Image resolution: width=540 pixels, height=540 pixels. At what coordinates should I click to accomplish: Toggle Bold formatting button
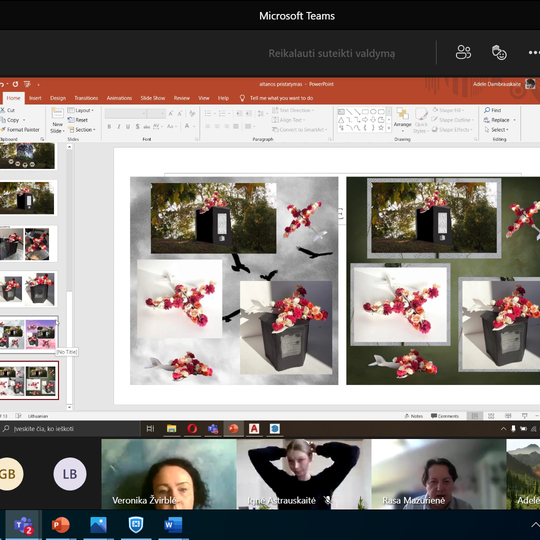[109, 126]
